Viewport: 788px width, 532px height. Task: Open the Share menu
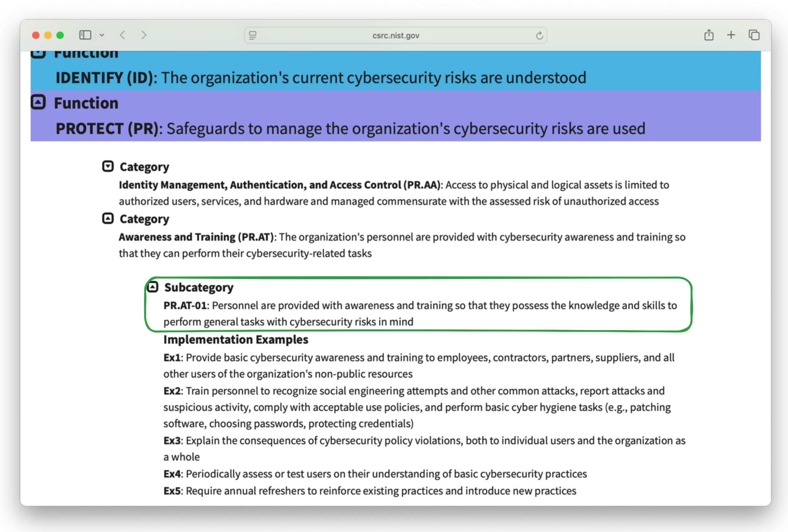709,35
